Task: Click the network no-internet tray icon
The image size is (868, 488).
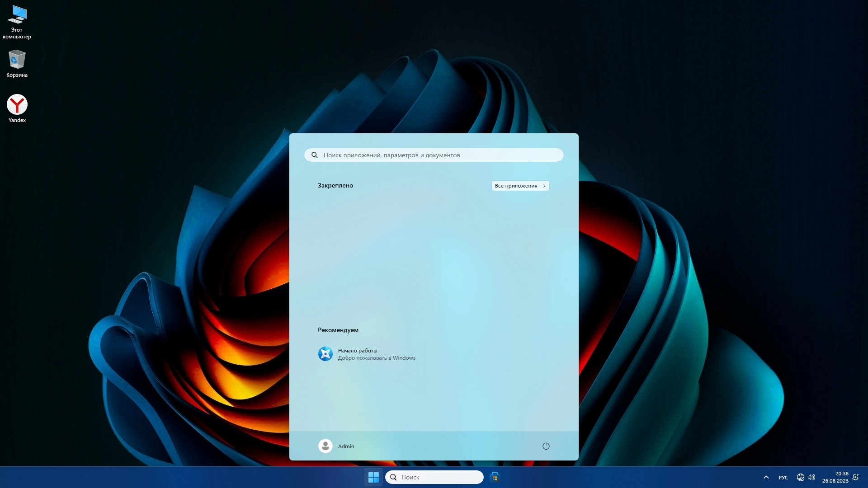Action: [800, 477]
